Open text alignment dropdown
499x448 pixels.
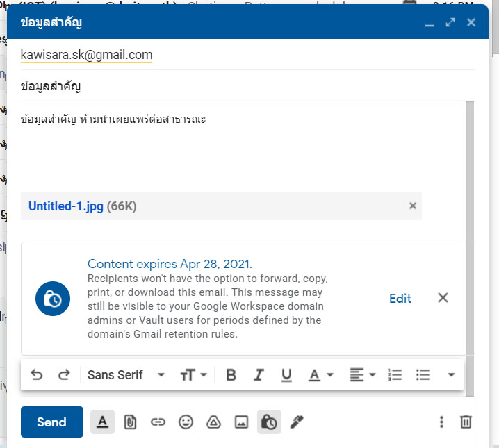pos(363,375)
